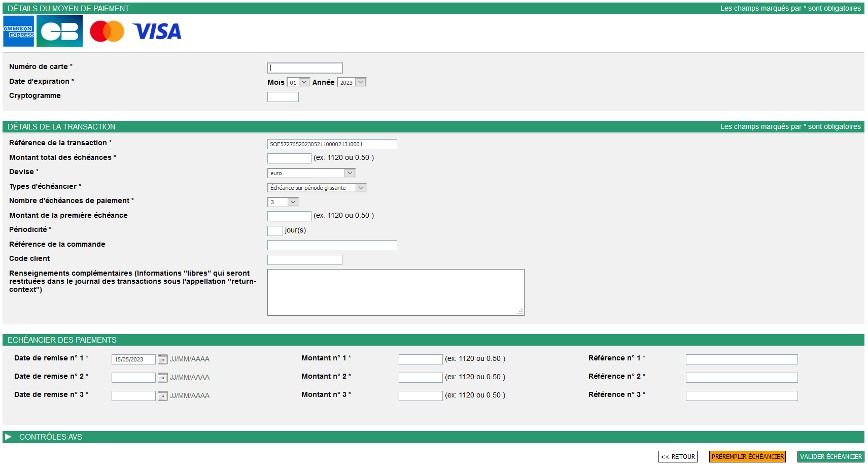Click the << RETOUR button

pyautogui.click(x=678, y=457)
